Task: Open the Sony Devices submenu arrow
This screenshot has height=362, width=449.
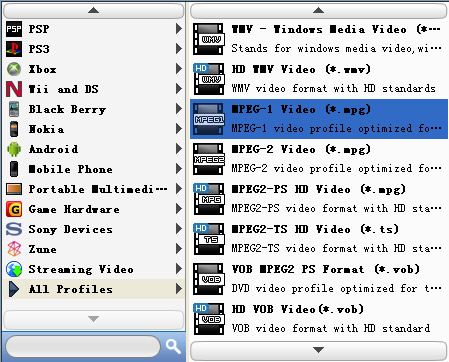Action: 179,229
